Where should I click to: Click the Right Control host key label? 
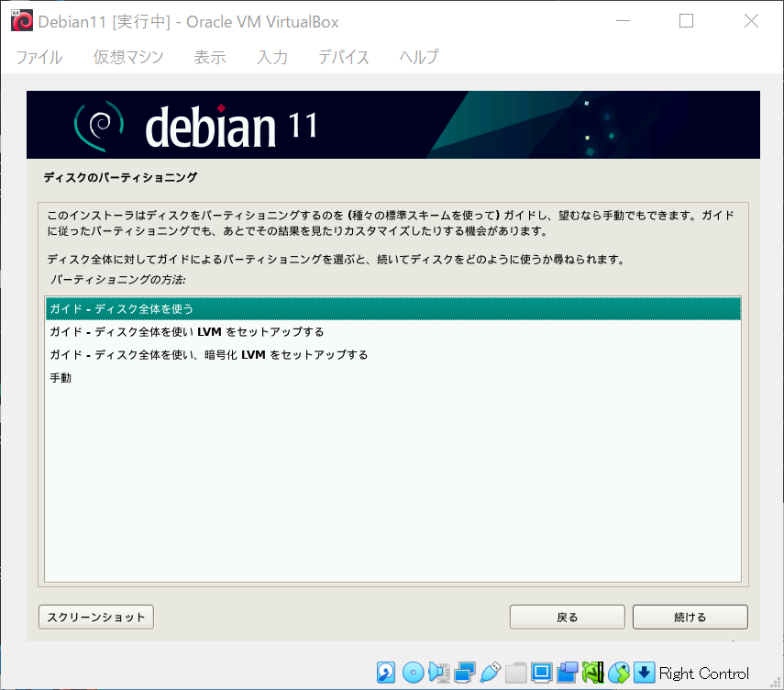(x=703, y=673)
